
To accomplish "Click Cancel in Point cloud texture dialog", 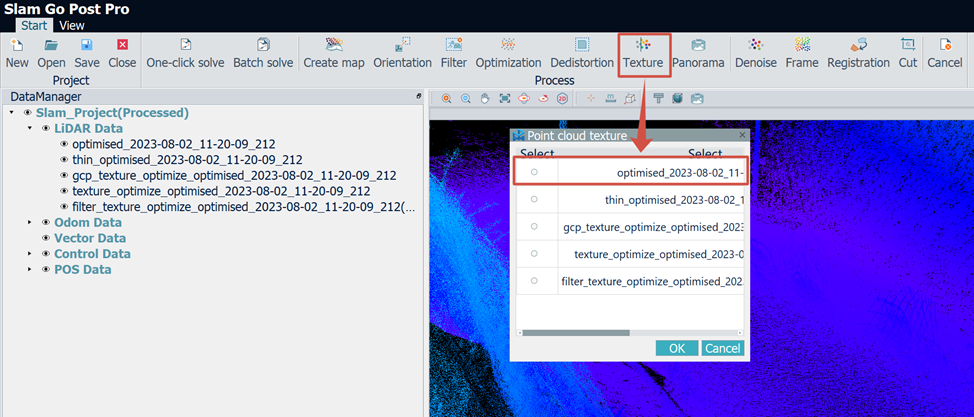I will click(722, 349).
